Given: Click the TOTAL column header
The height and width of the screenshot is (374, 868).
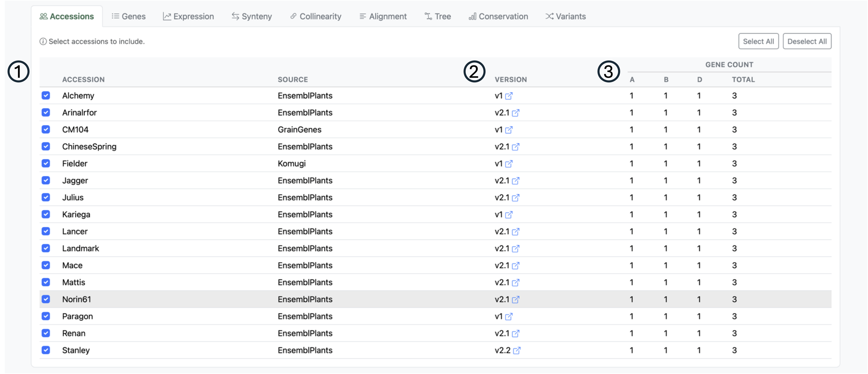Looking at the screenshot, I should coord(743,80).
